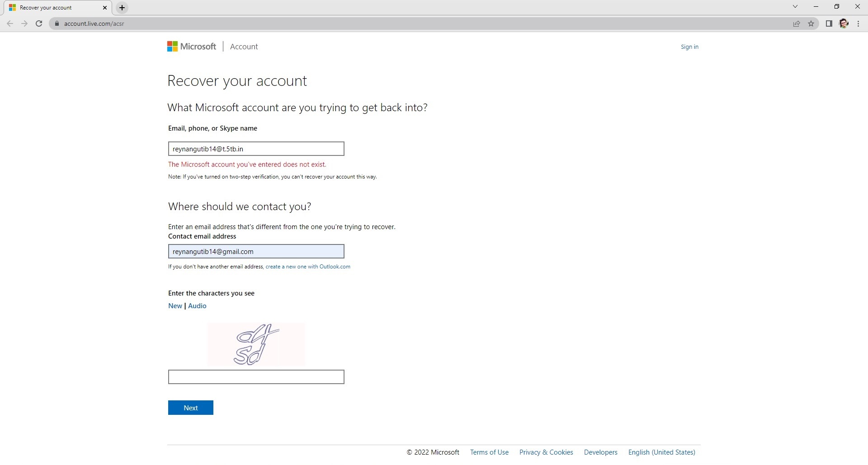The image size is (868, 465).
Task: Open create a new one with Outlook.com link
Action: tap(308, 267)
